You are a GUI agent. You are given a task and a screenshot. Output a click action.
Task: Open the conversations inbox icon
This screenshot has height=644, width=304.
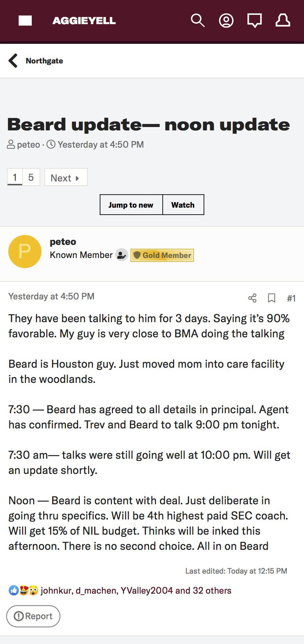click(254, 21)
